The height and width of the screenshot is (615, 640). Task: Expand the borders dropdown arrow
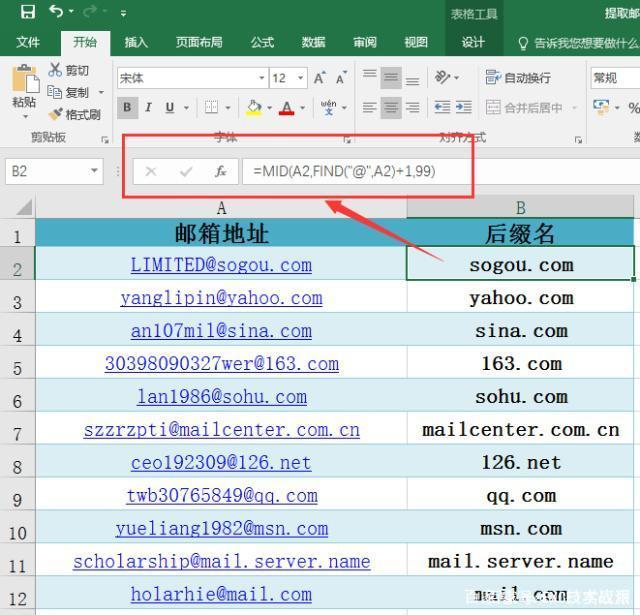pos(228,108)
